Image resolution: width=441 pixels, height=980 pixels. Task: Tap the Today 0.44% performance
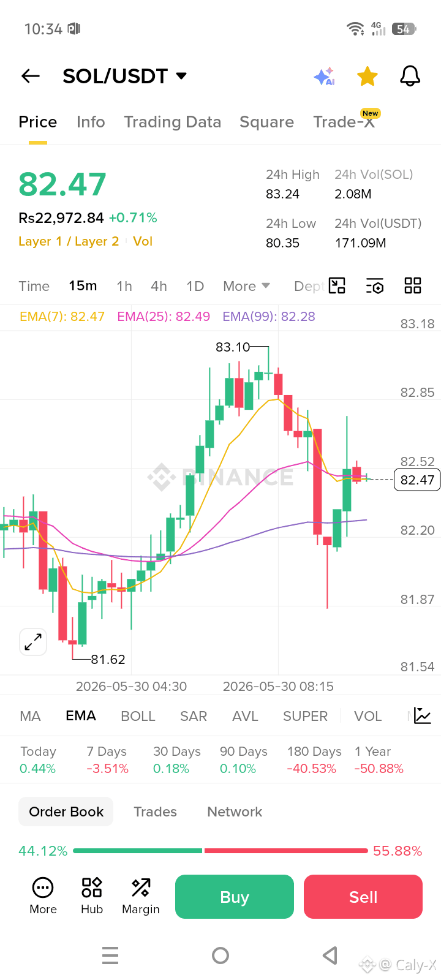click(x=38, y=760)
